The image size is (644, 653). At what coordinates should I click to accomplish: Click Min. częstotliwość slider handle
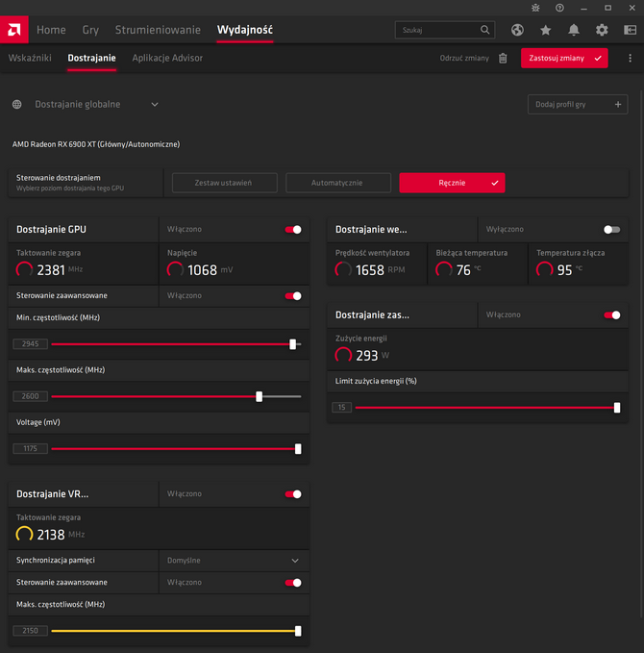pos(292,344)
